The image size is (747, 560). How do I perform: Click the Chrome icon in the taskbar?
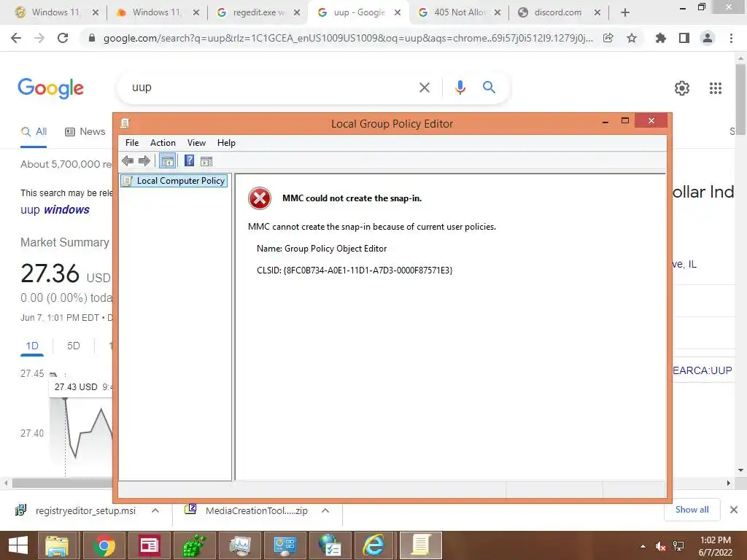pos(104,545)
